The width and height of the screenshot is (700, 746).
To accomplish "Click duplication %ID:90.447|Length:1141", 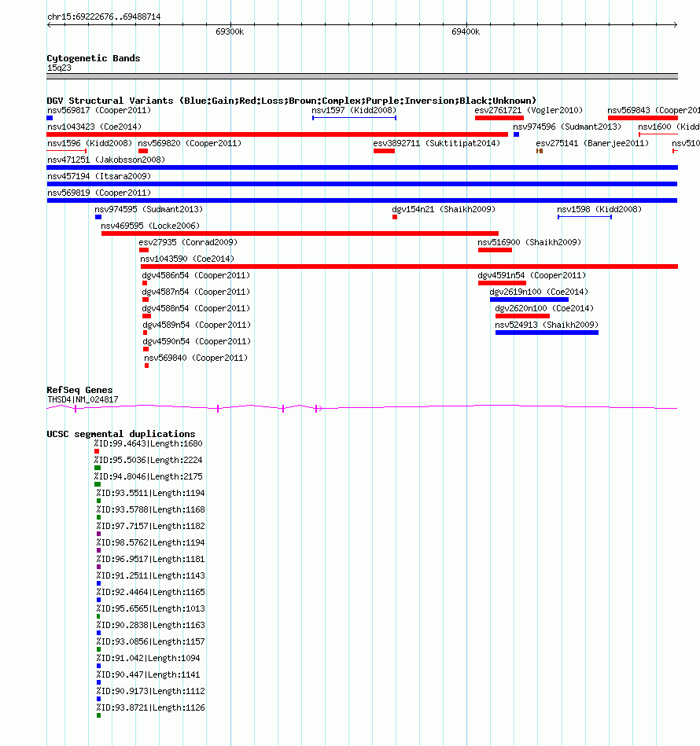I will (148, 674).
